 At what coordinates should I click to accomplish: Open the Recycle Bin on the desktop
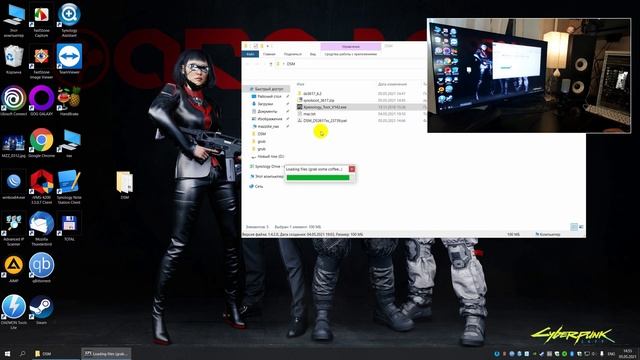click(13, 60)
